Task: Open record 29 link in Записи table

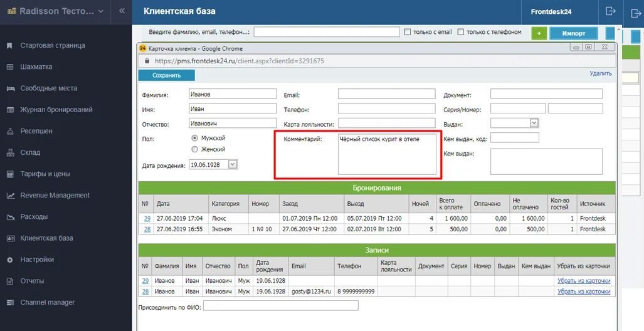Action: [145, 281]
